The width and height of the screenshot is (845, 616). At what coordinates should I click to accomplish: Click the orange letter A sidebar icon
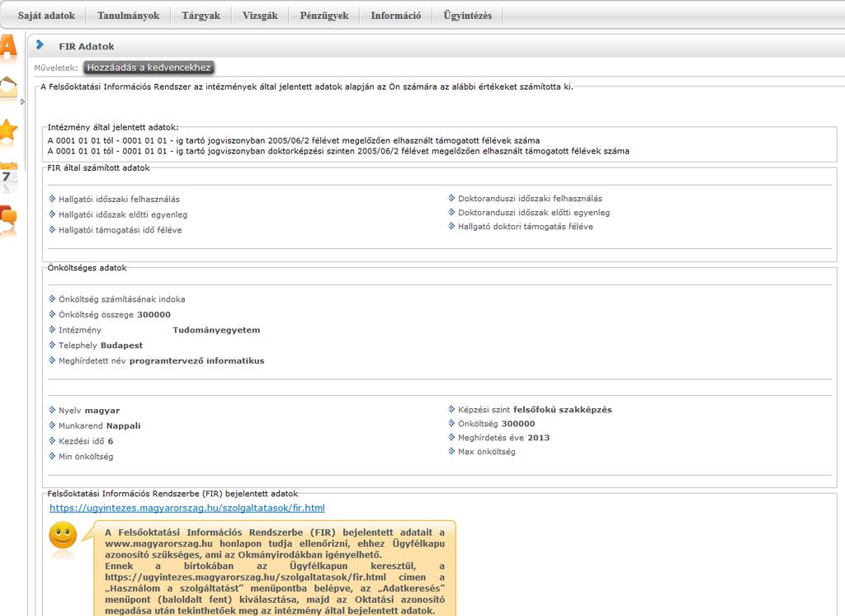[x=8, y=47]
